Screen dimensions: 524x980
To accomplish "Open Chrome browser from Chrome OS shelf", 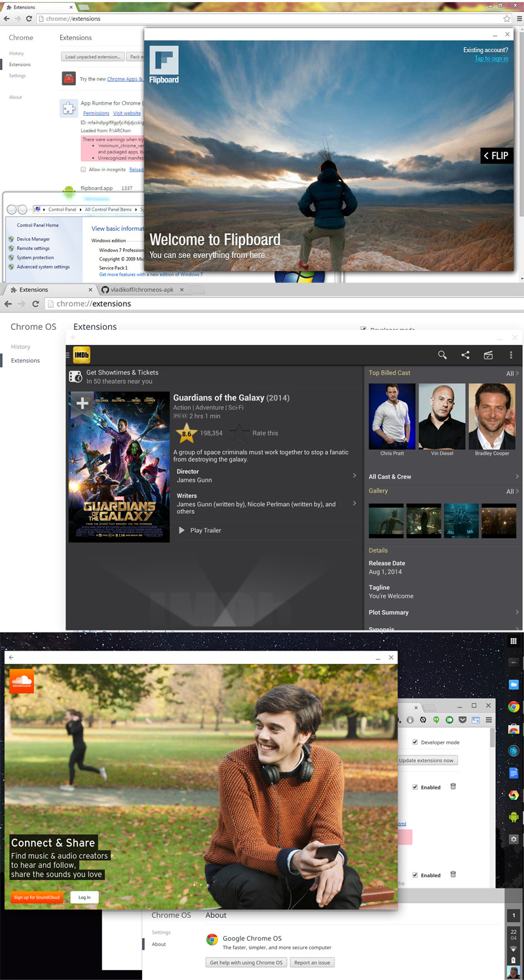I will pos(514,707).
